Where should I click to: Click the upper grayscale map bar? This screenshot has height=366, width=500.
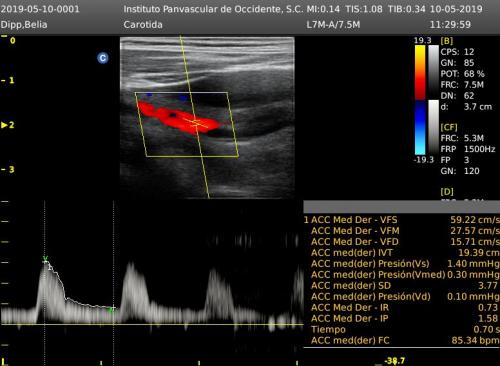pos(434,72)
